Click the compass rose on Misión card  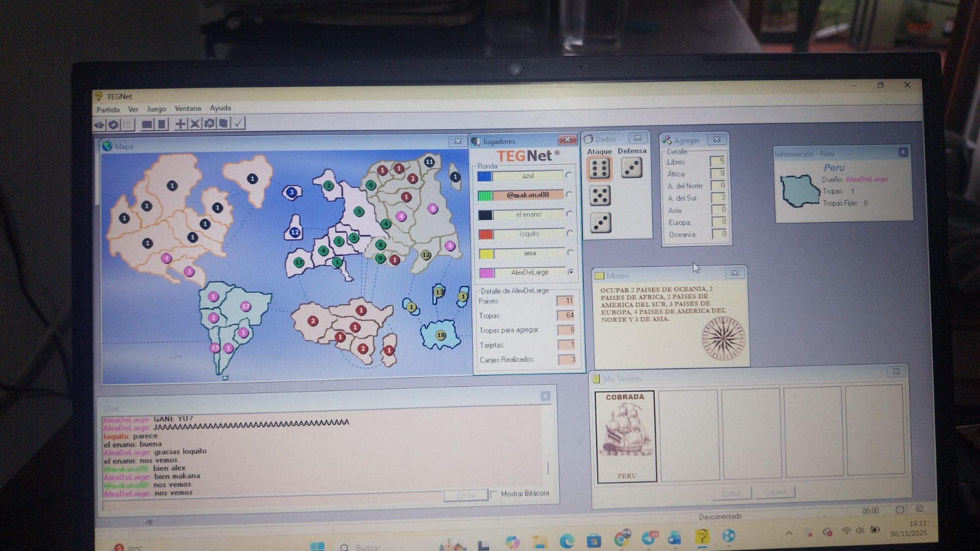(723, 338)
